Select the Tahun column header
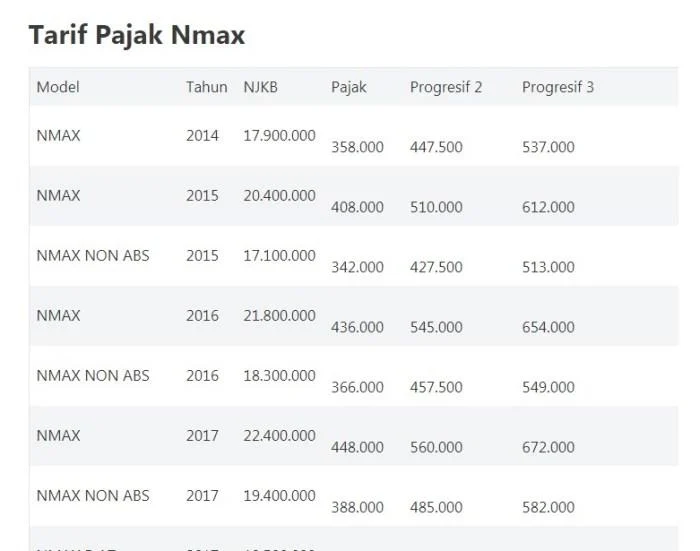Viewport: 700px width, 551px height. 207,87
